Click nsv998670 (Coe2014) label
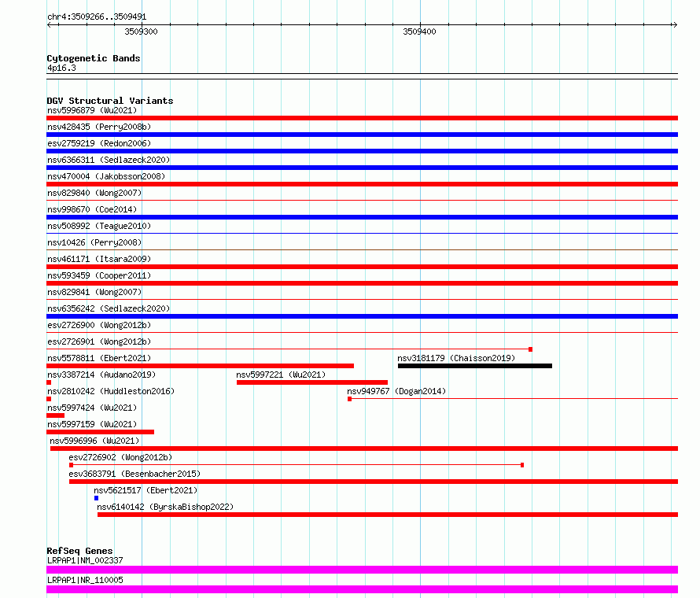The width and height of the screenshot is (700, 598). (92, 209)
